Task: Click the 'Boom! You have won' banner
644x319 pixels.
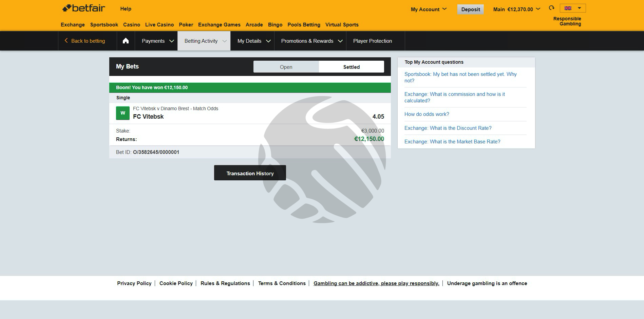Action: pos(250,87)
